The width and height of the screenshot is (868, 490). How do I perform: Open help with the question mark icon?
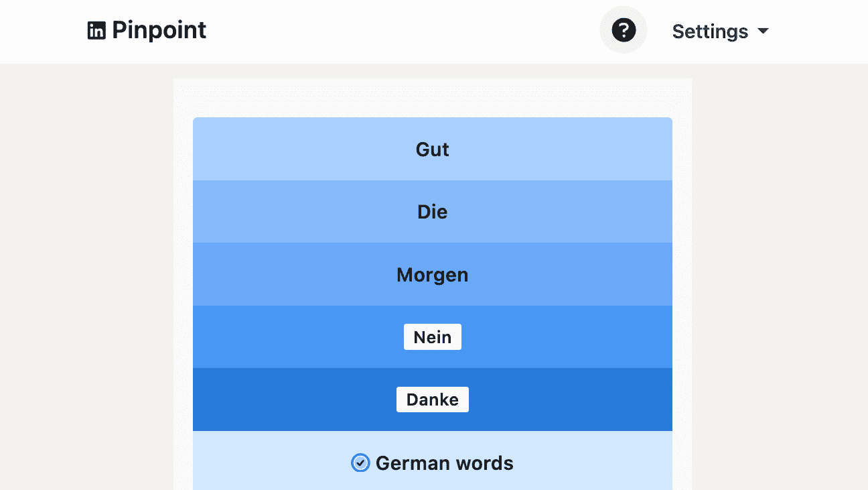click(x=624, y=30)
